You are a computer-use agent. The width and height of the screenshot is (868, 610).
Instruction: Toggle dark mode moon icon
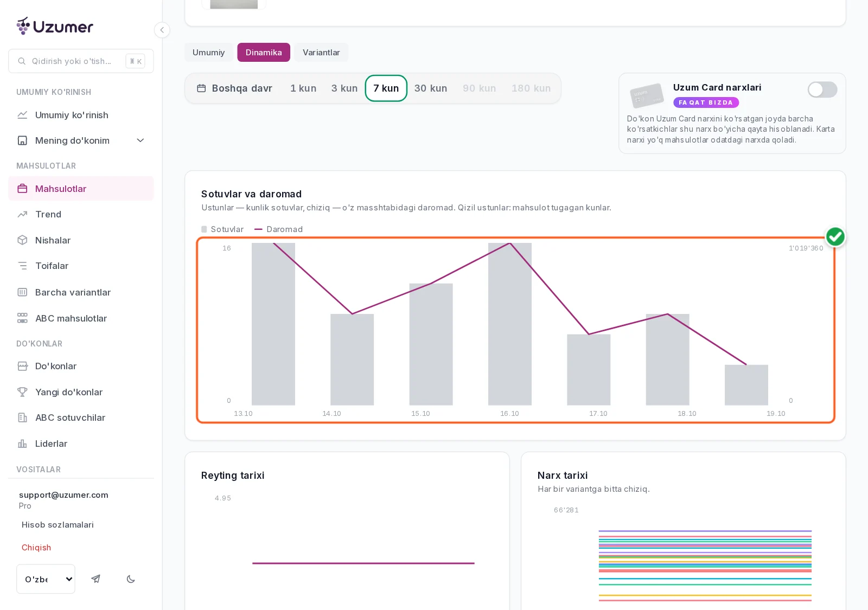pos(131,579)
